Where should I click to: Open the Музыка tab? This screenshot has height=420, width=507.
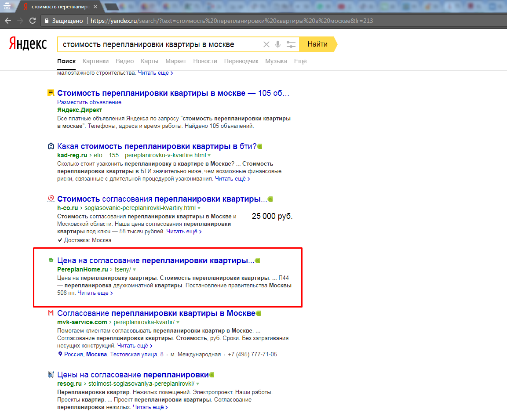(276, 61)
